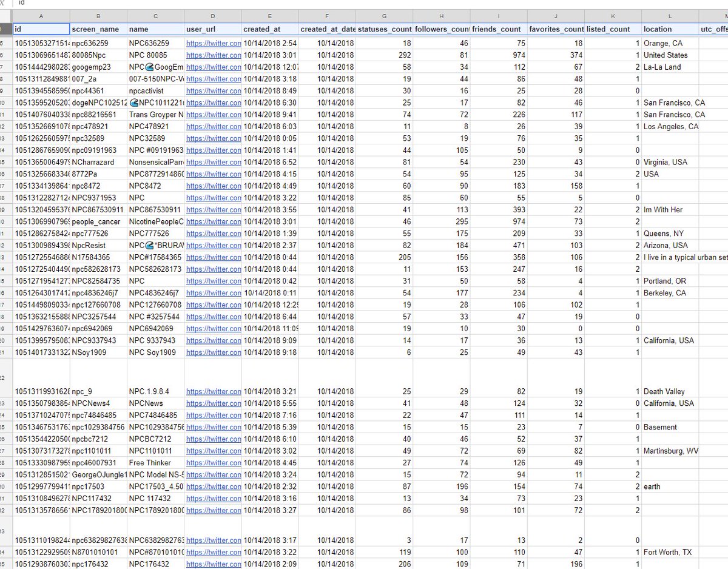Select id cell in npc478921 row

tap(41, 127)
